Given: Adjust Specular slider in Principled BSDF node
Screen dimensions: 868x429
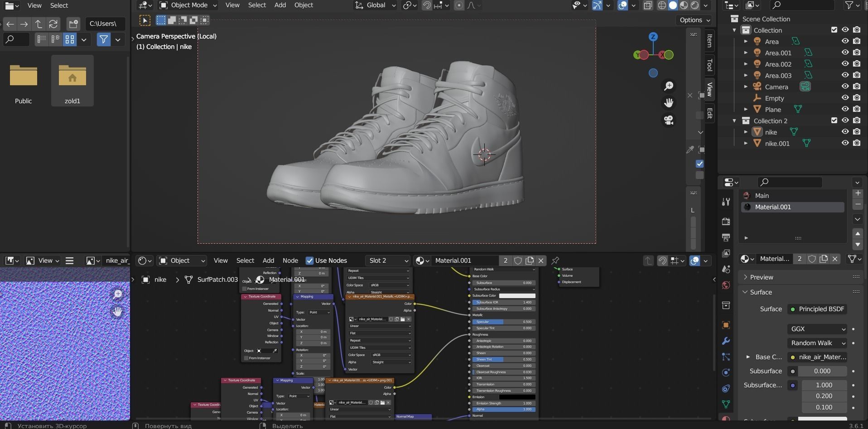Looking at the screenshot, I should pyautogui.click(x=504, y=322).
